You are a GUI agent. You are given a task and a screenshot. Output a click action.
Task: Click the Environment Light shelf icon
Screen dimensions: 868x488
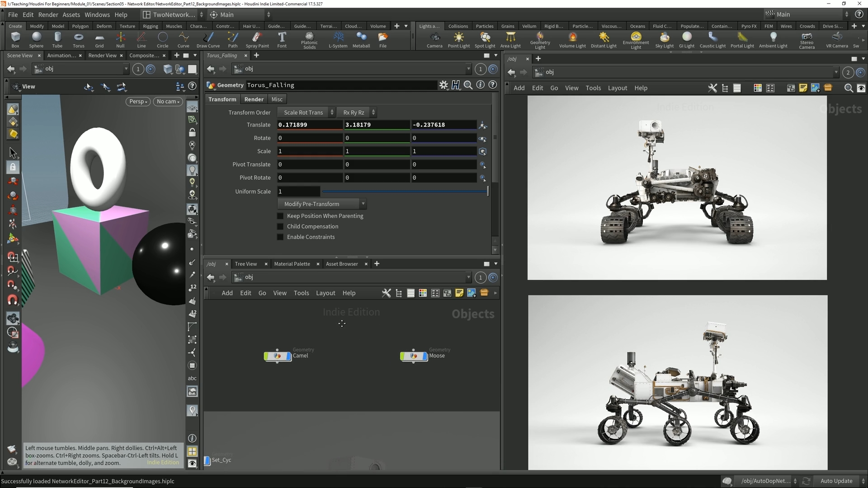pyautogui.click(x=636, y=40)
